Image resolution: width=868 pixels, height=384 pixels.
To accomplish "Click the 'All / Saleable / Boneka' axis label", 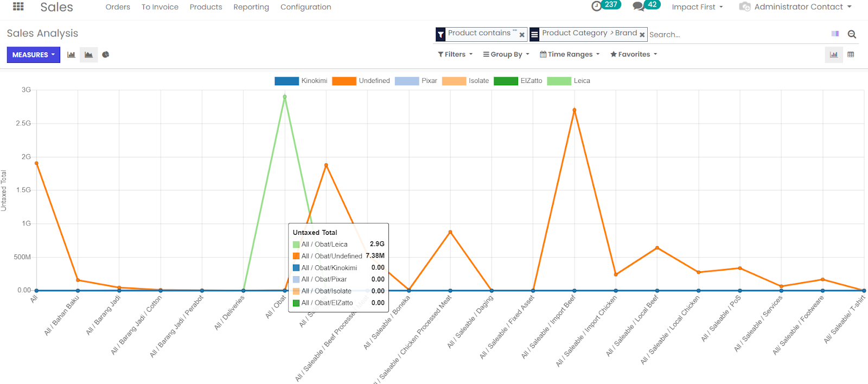I will point(387,323).
